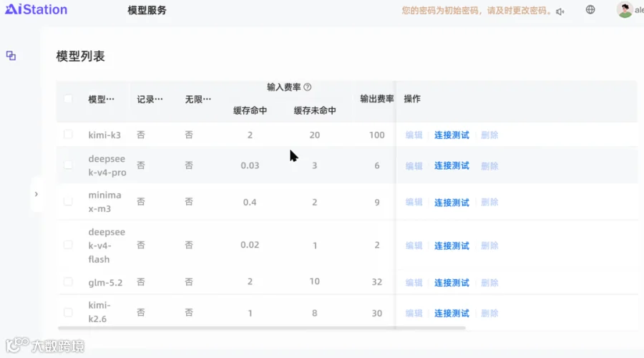644x358 pixels.
Task: Edit the kimi-k3 model
Action: coord(414,135)
